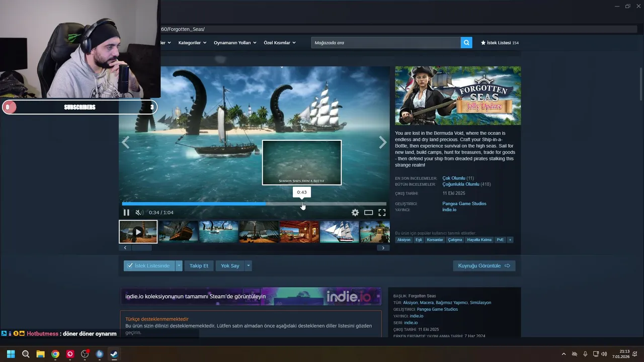Image resolution: width=644 pixels, height=362 pixels.
Task: Click the plus icon to add a tag
Action: pyautogui.click(x=510, y=240)
